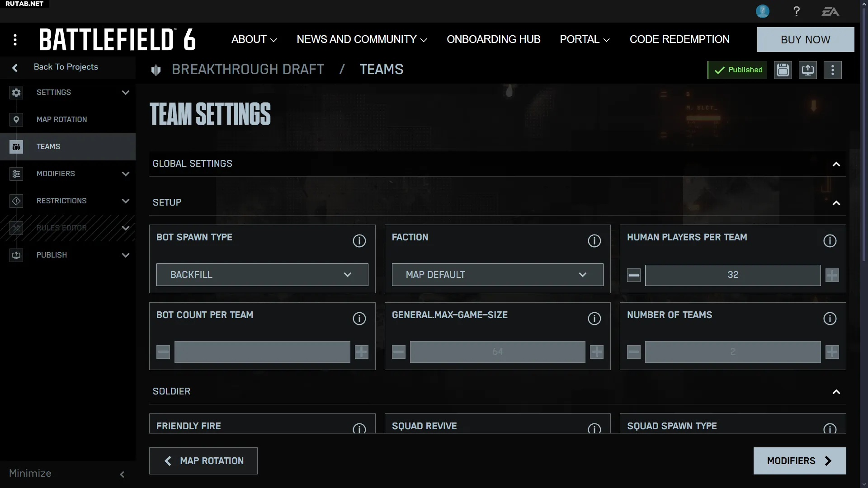This screenshot has width=868, height=488.
Task: Open the Faction Map Default dropdown
Action: 497,275
